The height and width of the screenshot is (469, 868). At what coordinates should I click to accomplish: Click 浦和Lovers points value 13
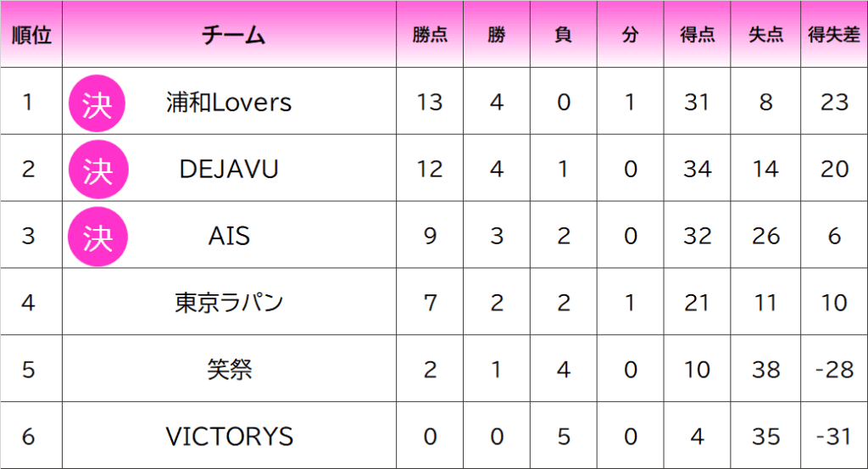tap(430, 102)
